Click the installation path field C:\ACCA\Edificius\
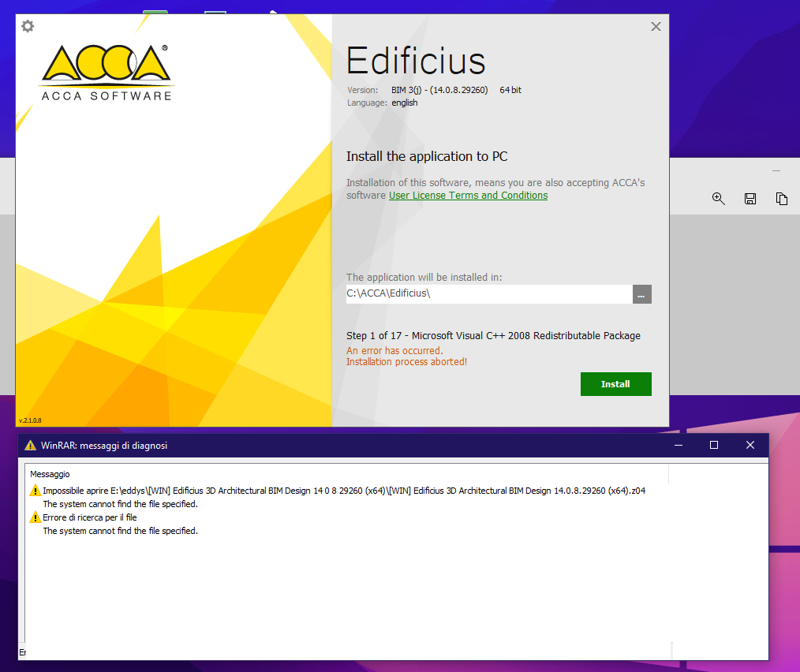This screenshot has height=672, width=800. tap(488, 294)
